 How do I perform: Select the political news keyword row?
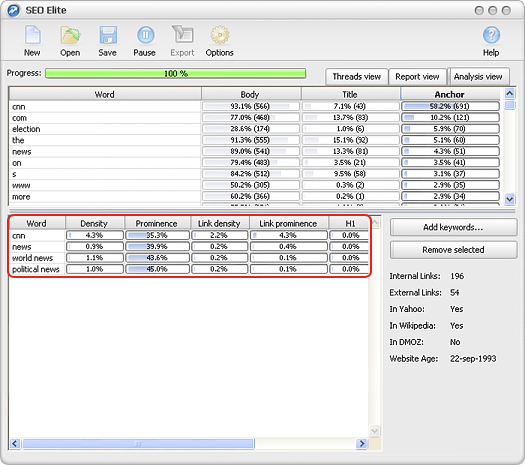(189, 269)
